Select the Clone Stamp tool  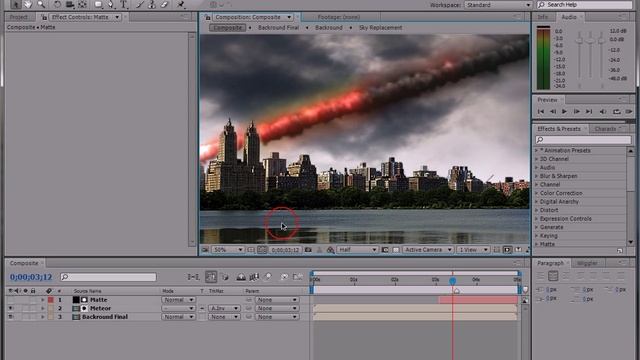(x=152, y=4)
